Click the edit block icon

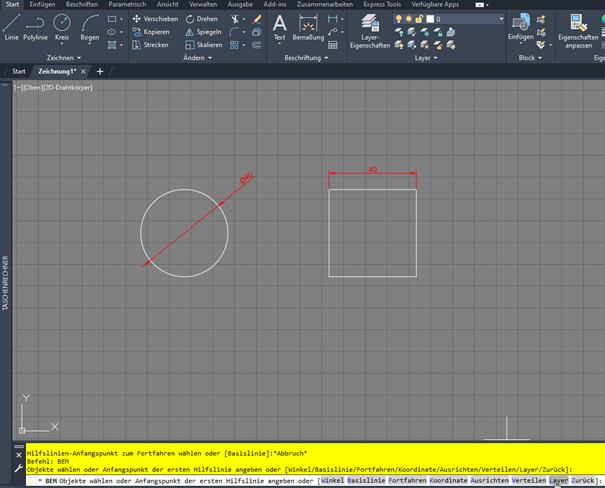541,32
